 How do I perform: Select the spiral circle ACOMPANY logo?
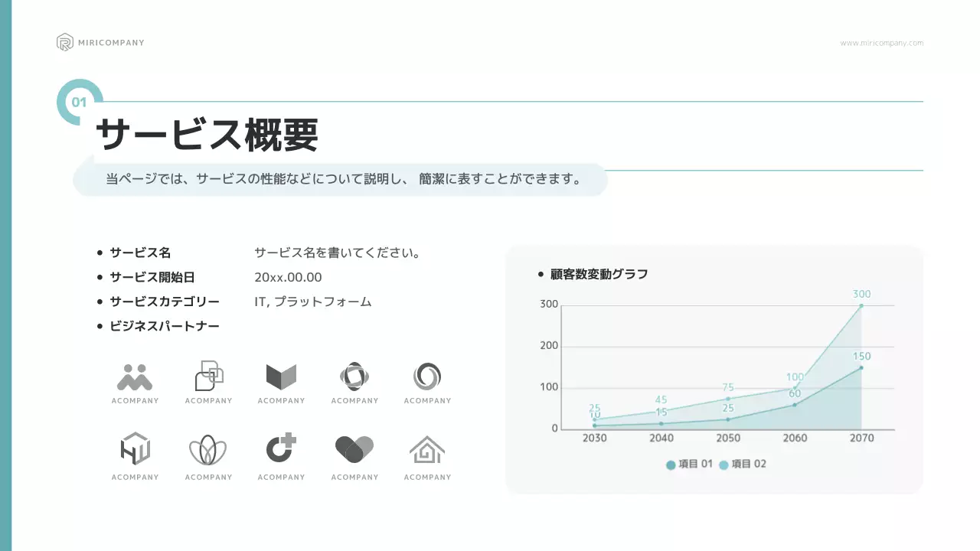click(x=426, y=375)
